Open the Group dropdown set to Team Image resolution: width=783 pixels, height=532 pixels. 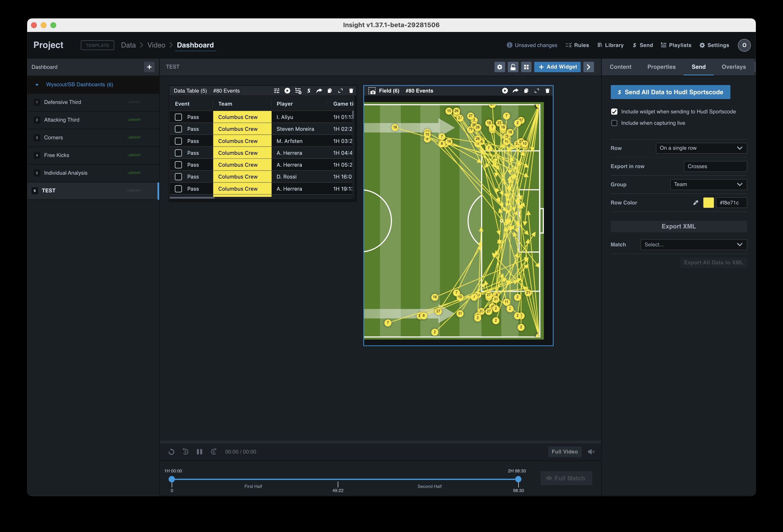(x=708, y=184)
